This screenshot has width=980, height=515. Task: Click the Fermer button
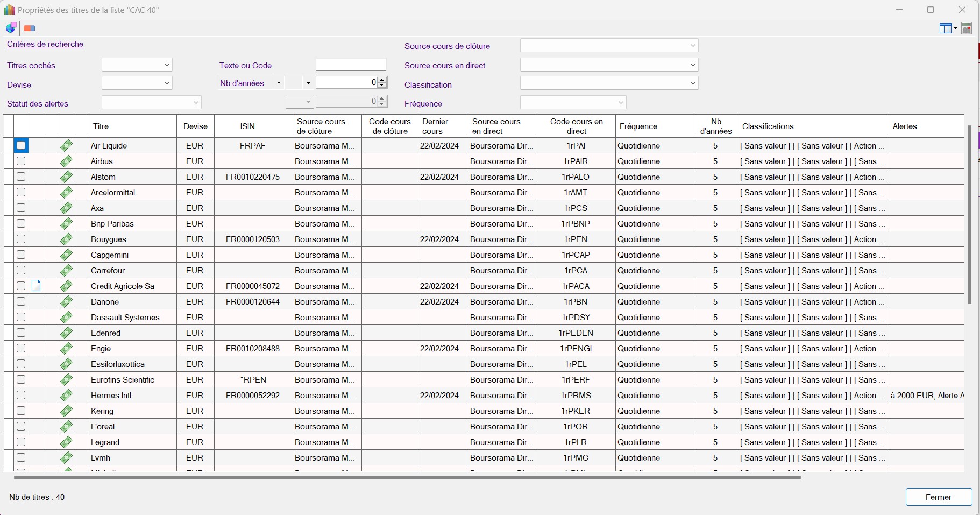tap(938, 497)
